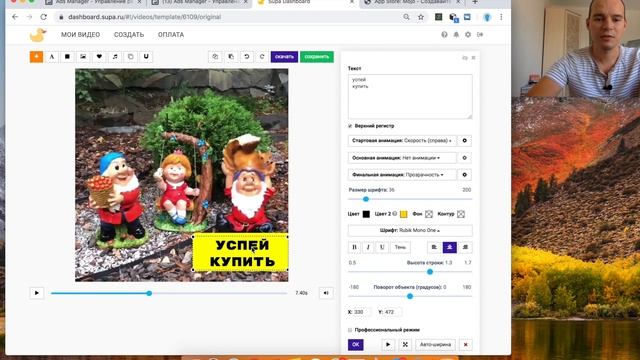Click the video timeline progress handle
The width and height of the screenshot is (640, 360).
pos(149,293)
